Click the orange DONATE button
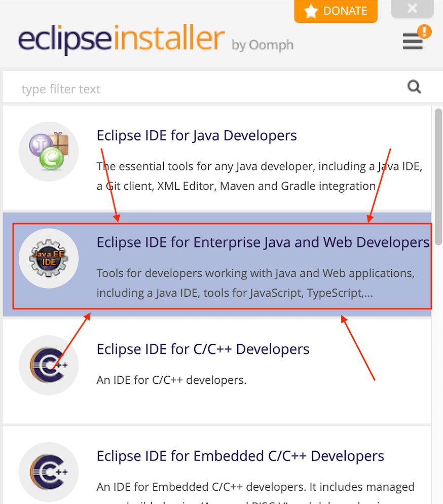The width and height of the screenshot is (443, 504). (x=336, y=11)
